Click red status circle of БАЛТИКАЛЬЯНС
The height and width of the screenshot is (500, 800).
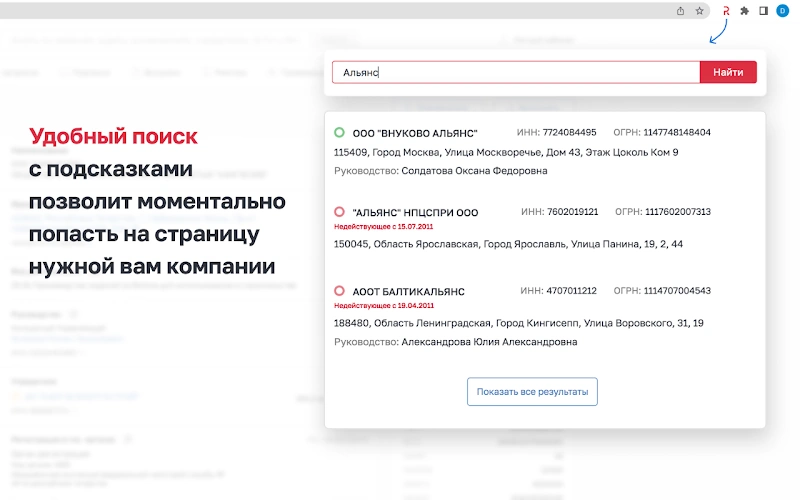[339, 291]
